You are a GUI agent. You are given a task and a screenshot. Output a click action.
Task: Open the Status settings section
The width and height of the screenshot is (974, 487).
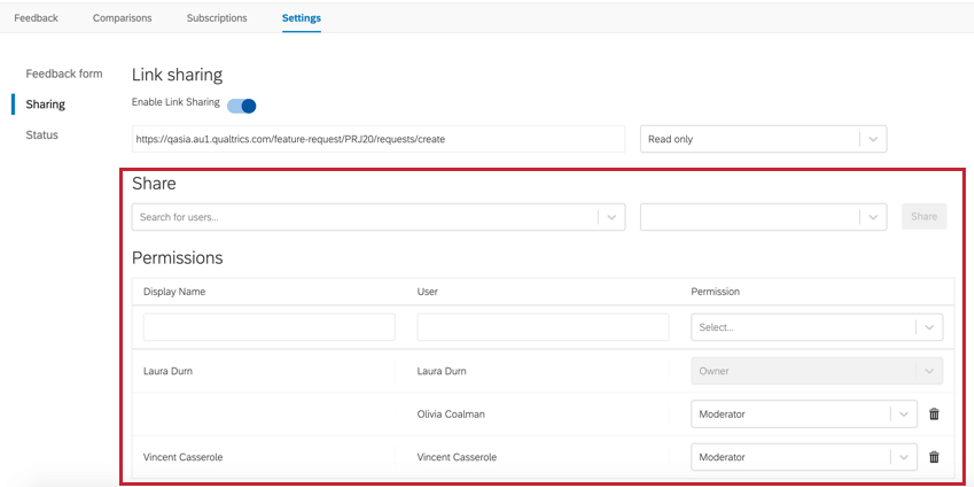[42, 135]
